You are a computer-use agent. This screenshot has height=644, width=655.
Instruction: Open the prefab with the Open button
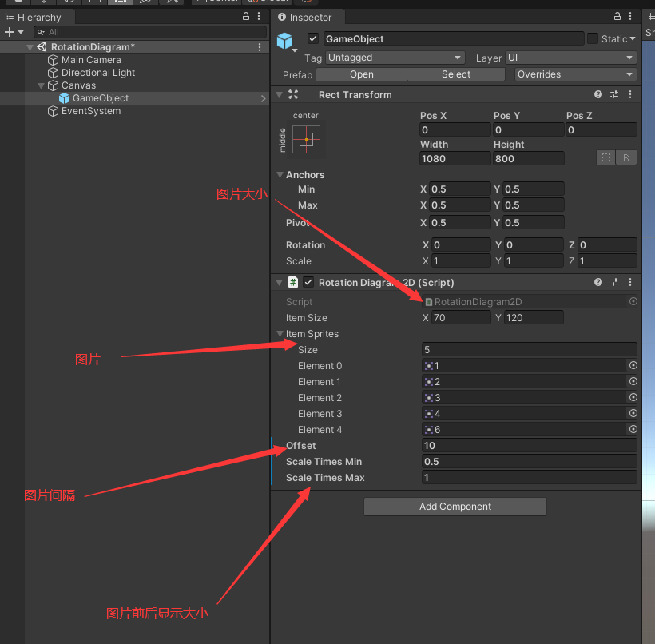click(361, 74)
